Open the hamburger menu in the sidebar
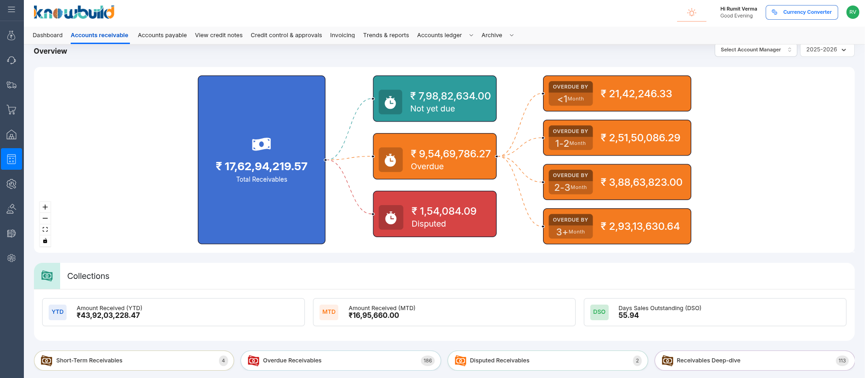The width and height of the screenshot is (868, 378). (11, 10)
